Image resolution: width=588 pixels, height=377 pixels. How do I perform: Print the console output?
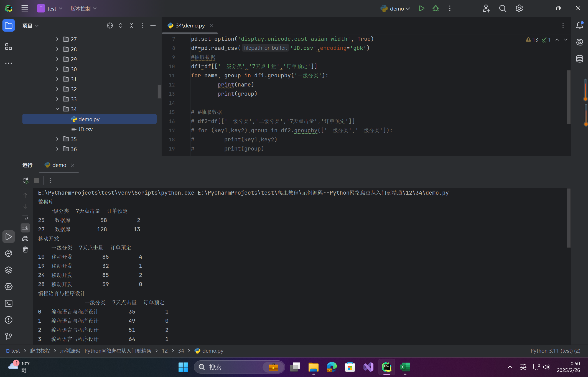[x=25, y=238]
